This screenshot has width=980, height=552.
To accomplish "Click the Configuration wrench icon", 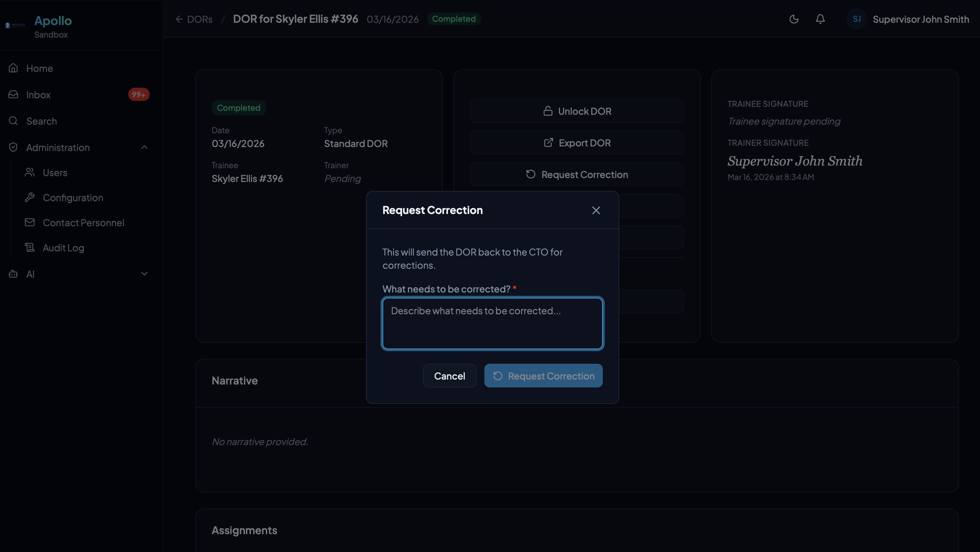I will click(x=30, y=198).
